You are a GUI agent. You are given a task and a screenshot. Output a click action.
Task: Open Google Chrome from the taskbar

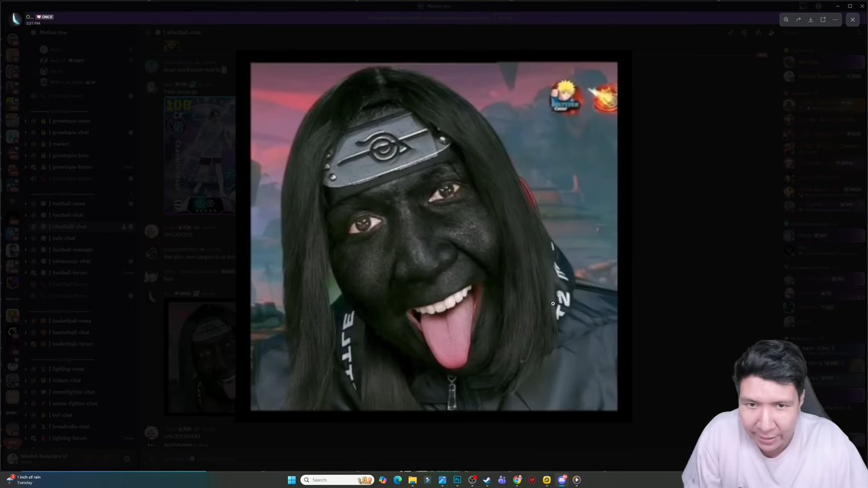(517, 479)
